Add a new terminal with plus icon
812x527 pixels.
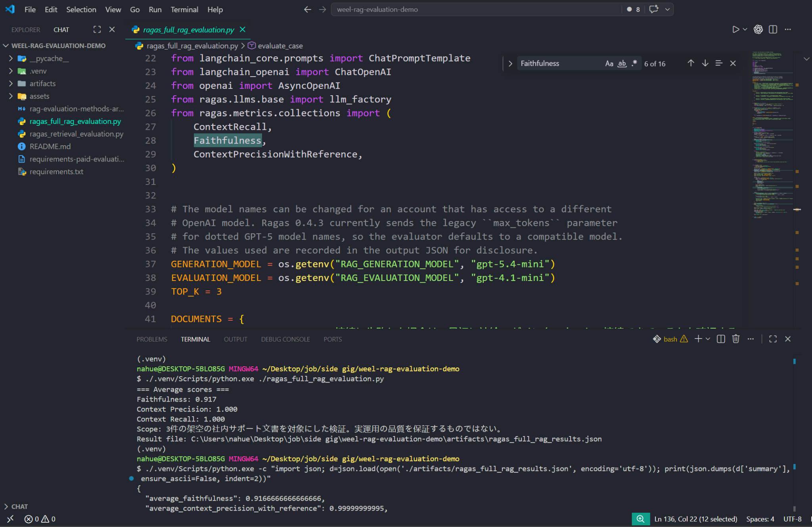coord(698,339)
